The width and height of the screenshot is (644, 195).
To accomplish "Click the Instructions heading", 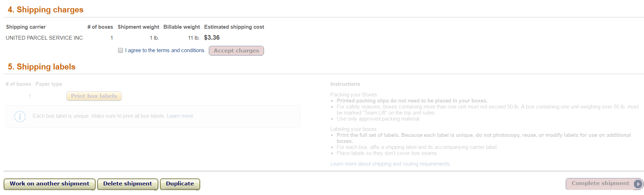I will (x=345, y=84).
